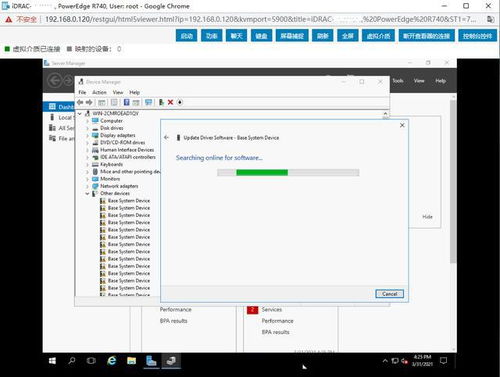Click Device Manager tree scrollbar up arrow
The height and width of the screenshot is (377, 500).
click(385, 114)
